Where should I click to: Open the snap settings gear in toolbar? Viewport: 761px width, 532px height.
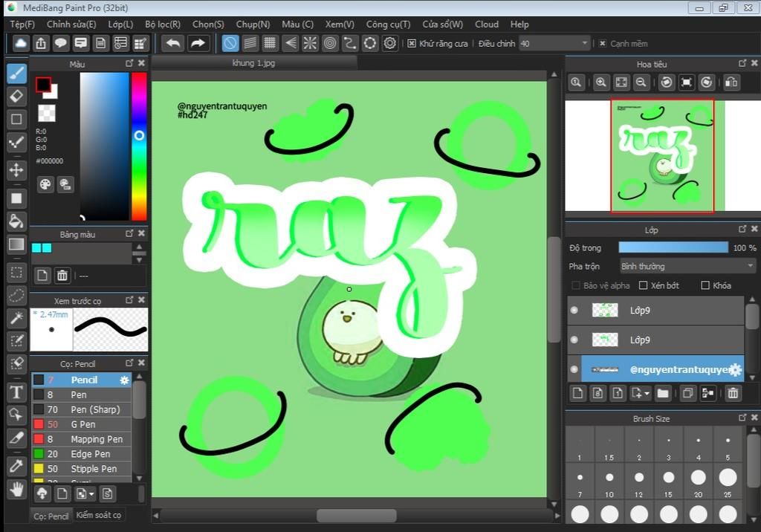pos(389,43)
